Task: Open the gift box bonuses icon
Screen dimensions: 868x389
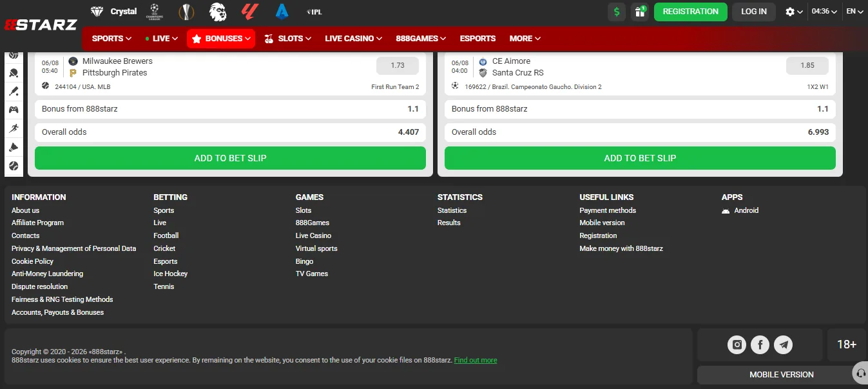Action: coord(639,12)
